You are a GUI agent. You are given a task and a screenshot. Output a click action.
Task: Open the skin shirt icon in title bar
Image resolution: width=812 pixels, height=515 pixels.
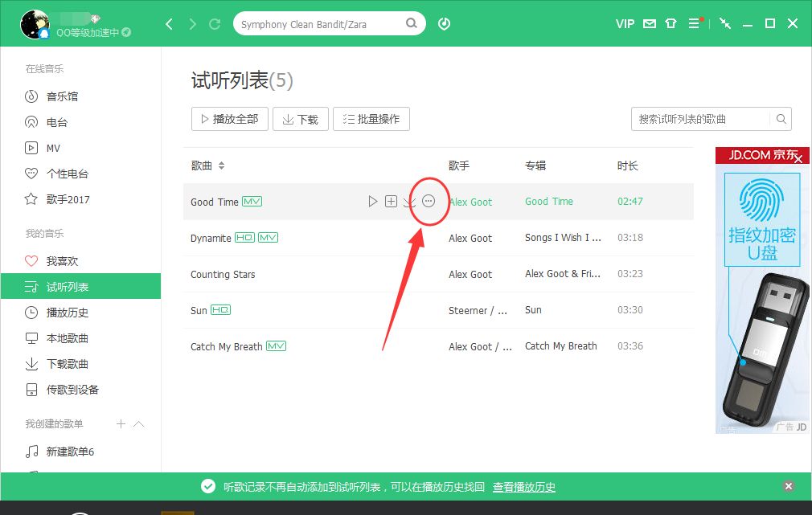pos(671,24)
